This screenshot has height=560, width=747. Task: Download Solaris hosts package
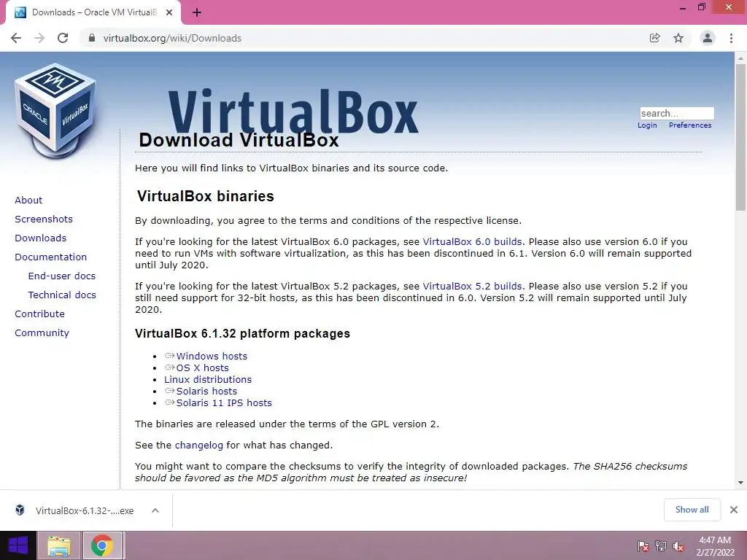click(x=206, y=391)
